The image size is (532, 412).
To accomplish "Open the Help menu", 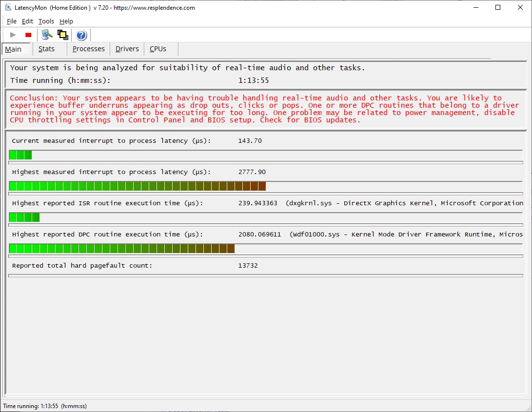I will (66, 21).
